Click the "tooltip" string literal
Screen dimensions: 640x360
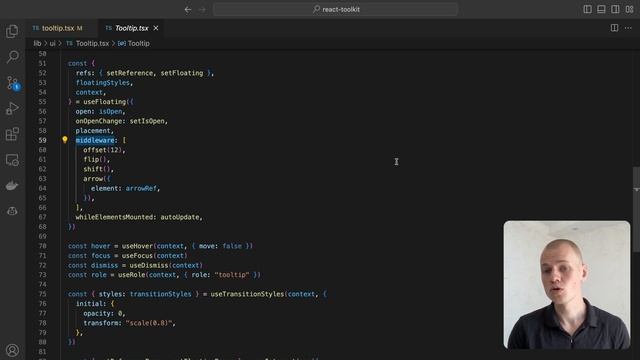click(x=232, y=275)
